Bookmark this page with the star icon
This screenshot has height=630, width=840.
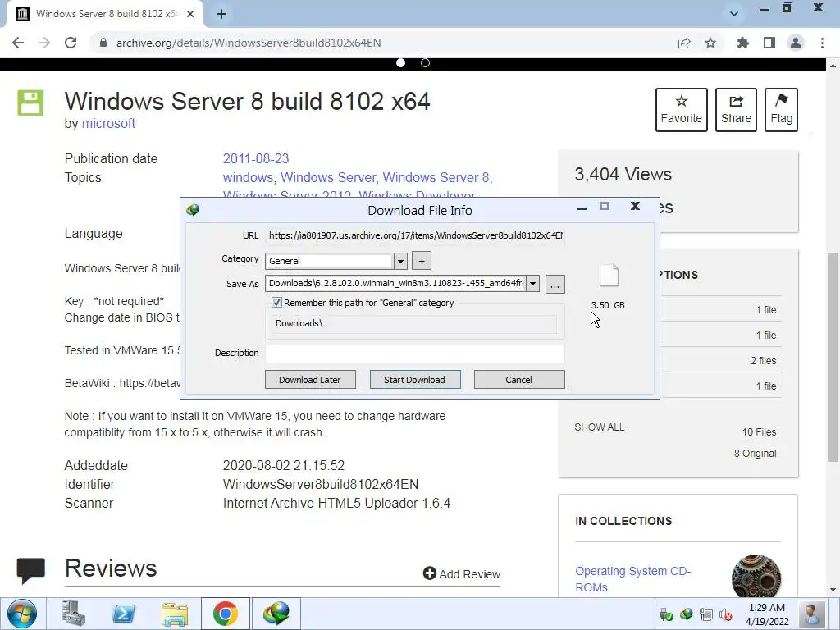pyautogui.click(x=710, y=43)
